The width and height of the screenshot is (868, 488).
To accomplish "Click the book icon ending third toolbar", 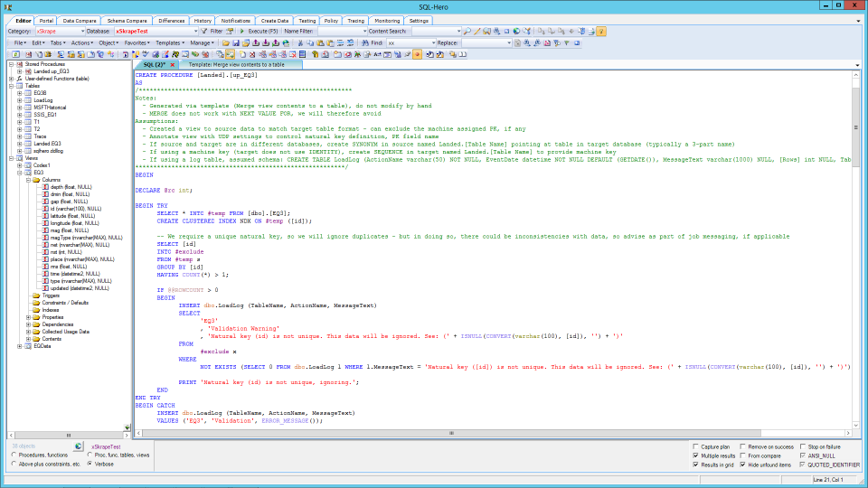I will (x=463, y=54).
